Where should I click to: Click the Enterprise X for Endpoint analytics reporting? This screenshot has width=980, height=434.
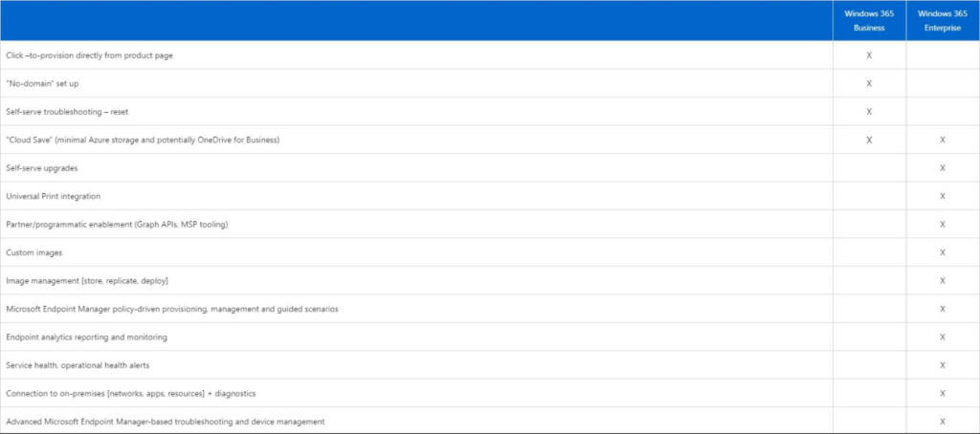[943, 337]
